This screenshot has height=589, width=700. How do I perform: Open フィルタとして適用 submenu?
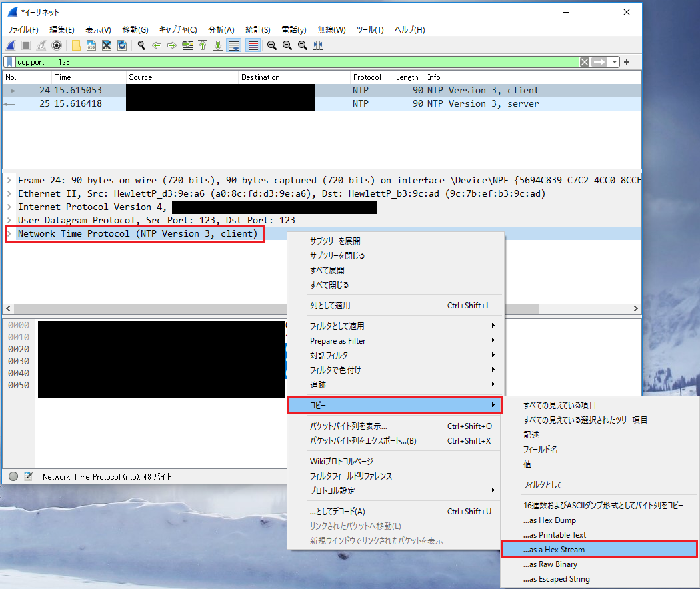pyautogui.click(x=395, y=326)
